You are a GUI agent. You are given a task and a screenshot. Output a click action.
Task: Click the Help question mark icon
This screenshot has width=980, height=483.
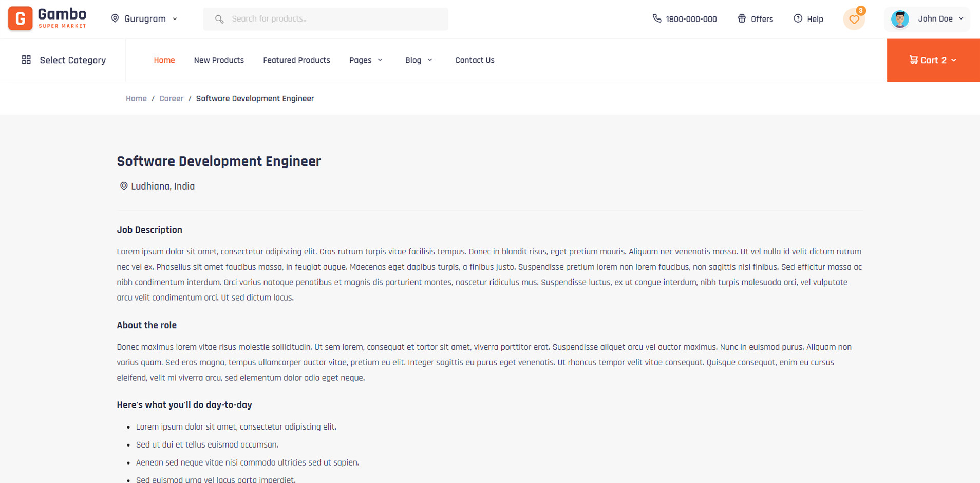pos(798,18)
